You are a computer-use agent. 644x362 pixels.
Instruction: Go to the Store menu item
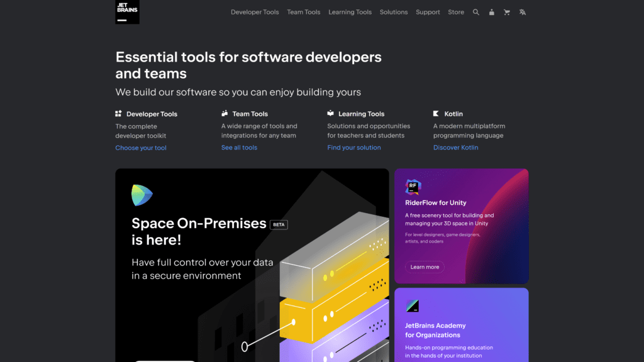pos(456,13)
